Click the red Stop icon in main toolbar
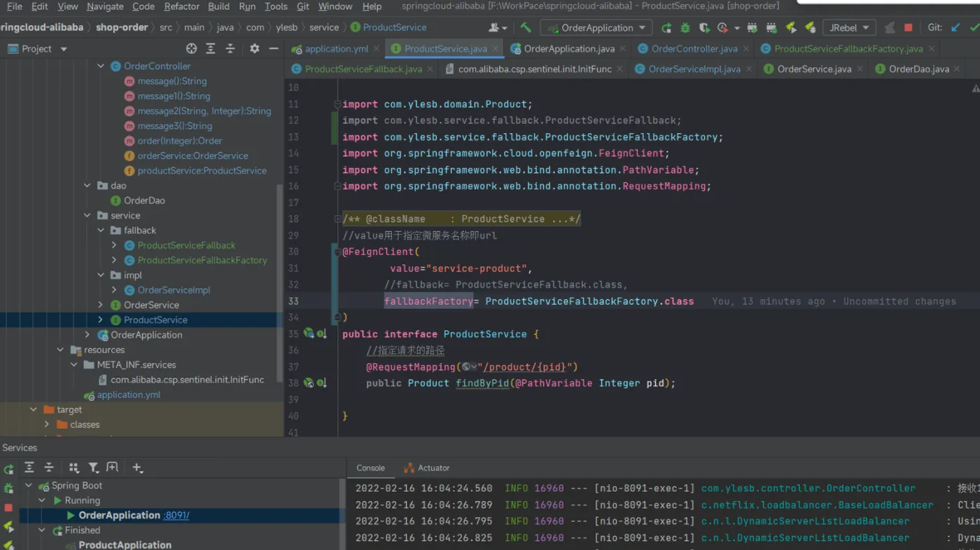The image size is (980, 550). pyautogui.click(x=909, y=28)
